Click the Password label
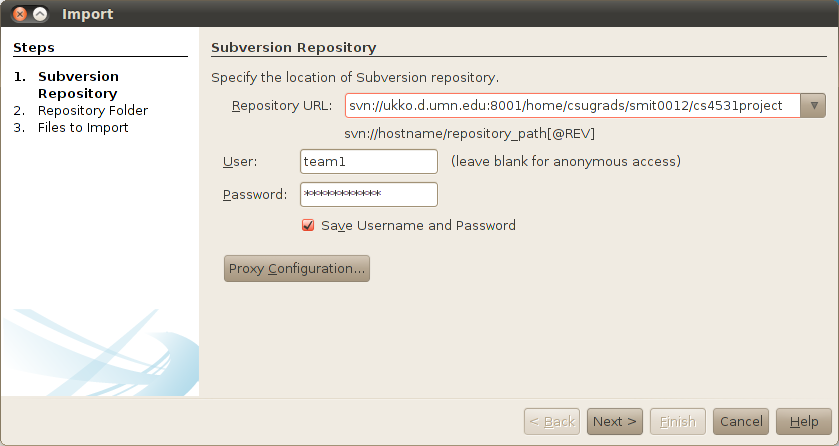This screenshot has height=446, width=839. [255, 195]
